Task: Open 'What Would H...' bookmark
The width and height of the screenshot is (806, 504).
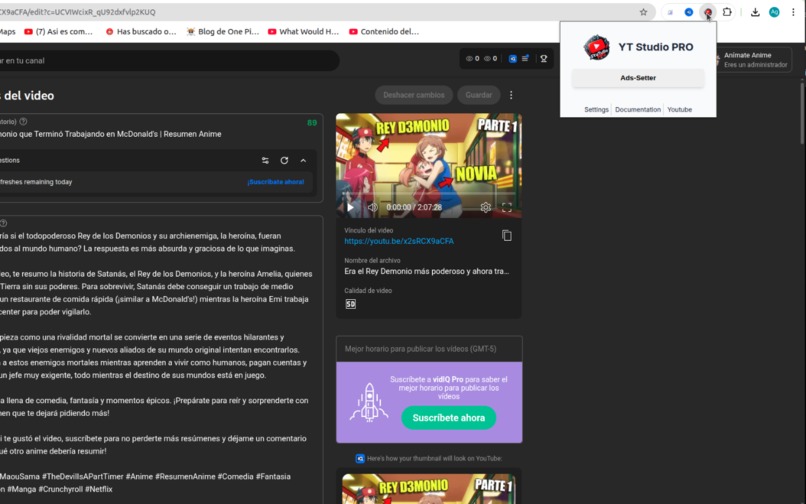Action: (304, 32)
